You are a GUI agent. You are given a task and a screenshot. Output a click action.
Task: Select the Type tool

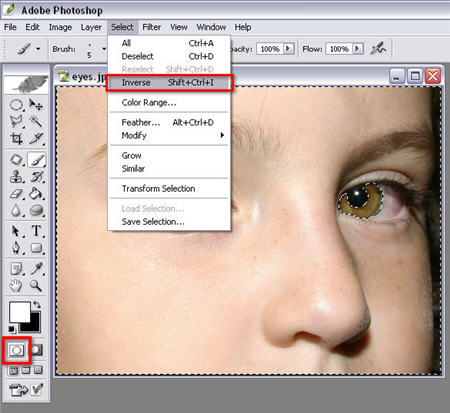[x=36, y=231]
